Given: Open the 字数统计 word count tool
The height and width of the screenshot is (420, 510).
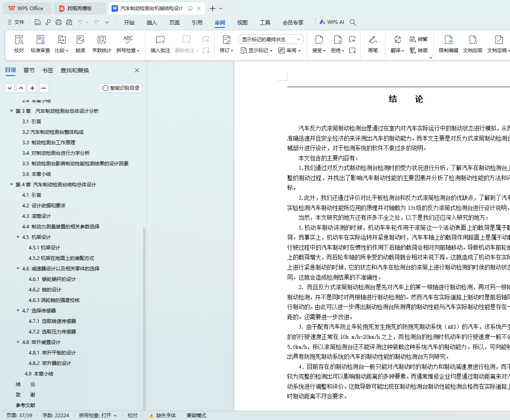Looking at the screenshot, I should pos(102,44).
